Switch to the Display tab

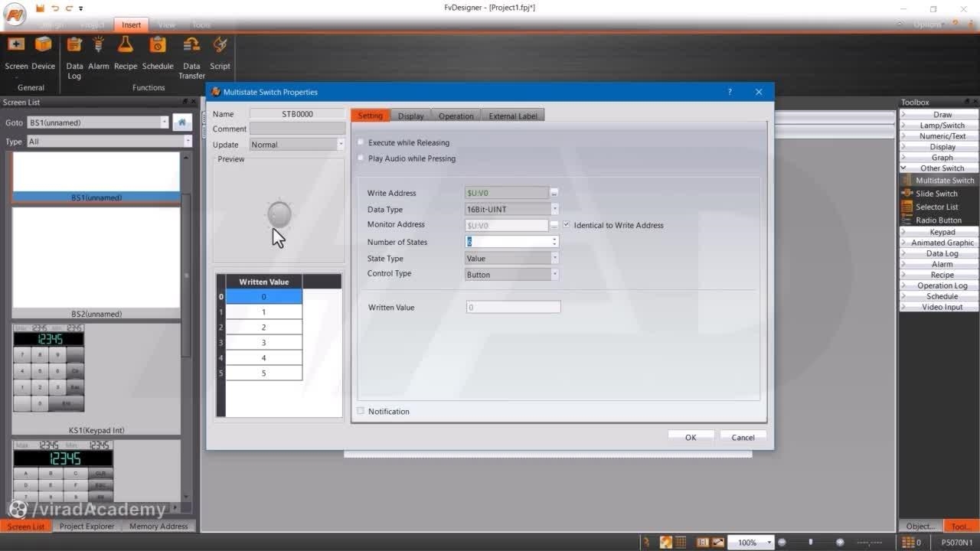[x=410, y=116]
